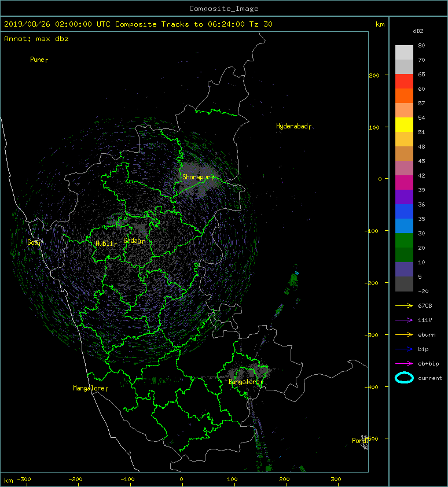Click the 'current' legend label
The image size is (448, 487).
[x=430, y=378]
